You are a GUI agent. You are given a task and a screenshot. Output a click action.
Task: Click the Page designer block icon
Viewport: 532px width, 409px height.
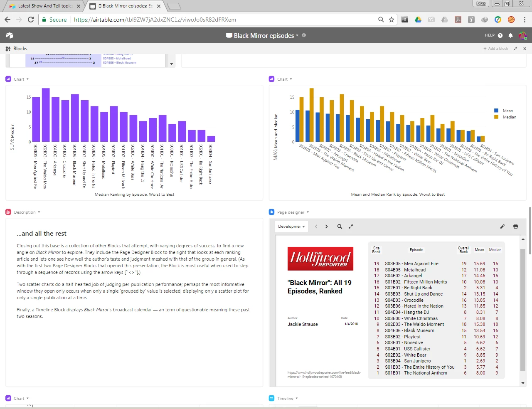pos(272,212)
